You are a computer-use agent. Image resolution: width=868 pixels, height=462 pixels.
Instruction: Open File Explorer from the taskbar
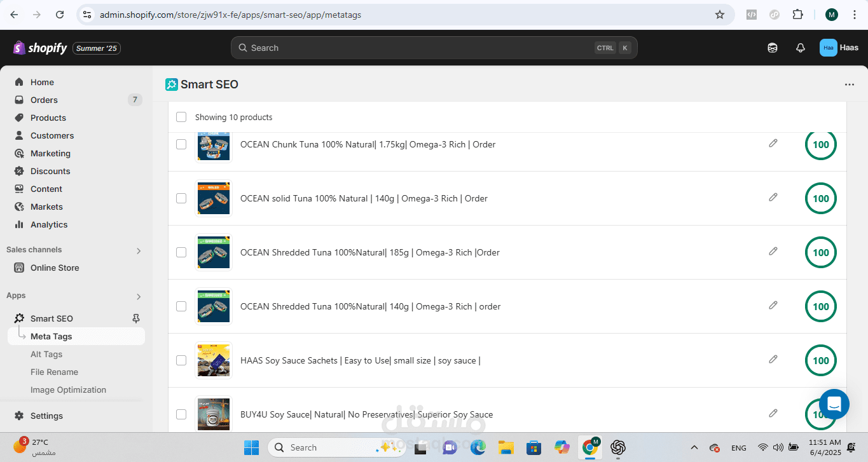506,447
